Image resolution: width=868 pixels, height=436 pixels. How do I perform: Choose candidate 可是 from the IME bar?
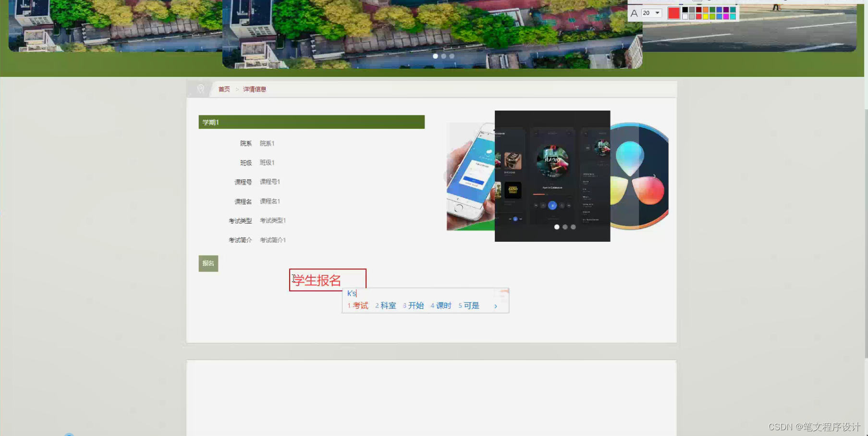click(x=471, y=305)
